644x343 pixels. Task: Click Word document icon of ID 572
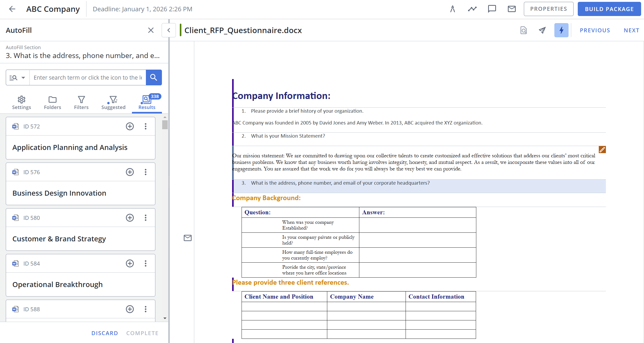click(16, 126)
